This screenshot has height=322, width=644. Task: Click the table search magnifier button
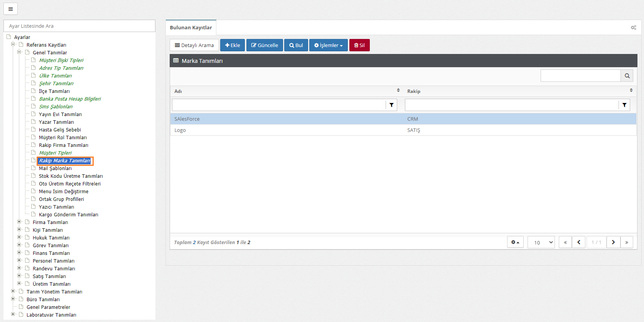627,76
